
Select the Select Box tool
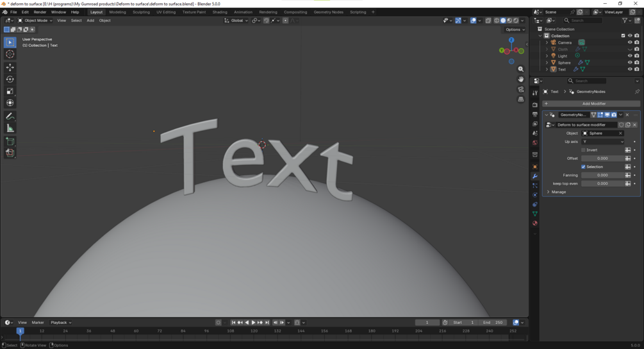tap(10, 42)
